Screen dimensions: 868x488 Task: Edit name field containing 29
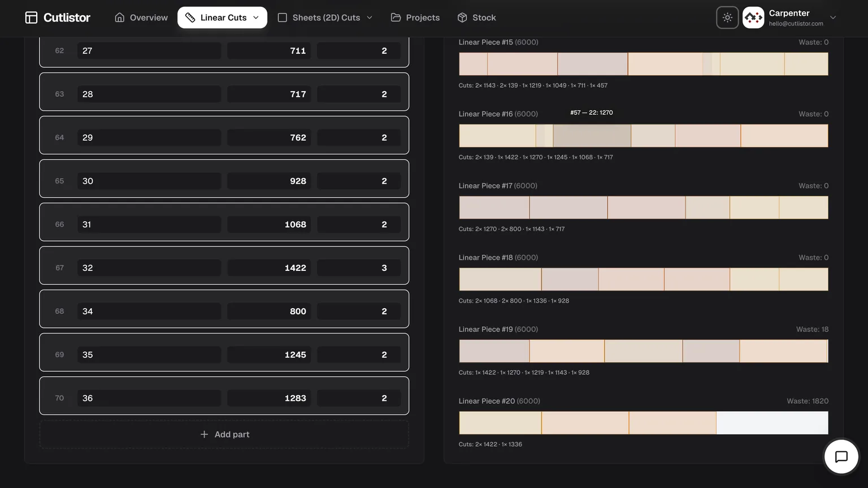tap(149, 137)
